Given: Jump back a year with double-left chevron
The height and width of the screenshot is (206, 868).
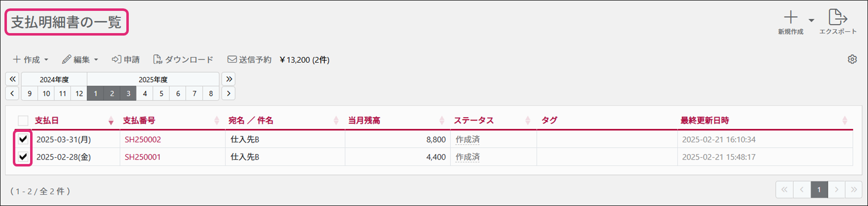Looking at the screenshot, I should tap(12, 79).
